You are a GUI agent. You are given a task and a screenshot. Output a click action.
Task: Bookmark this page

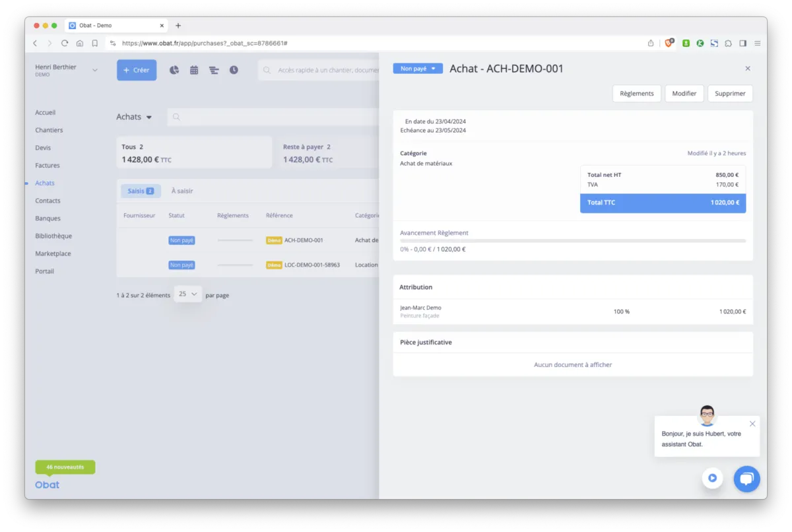pyautogui.click(x=95, y=43)
